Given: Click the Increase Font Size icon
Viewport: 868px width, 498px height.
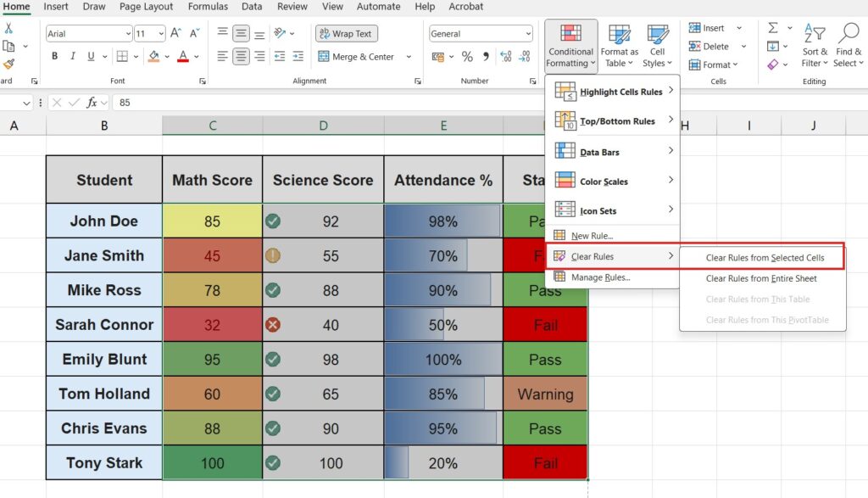Looking at the screenshot, I should (x=175, y=33).
